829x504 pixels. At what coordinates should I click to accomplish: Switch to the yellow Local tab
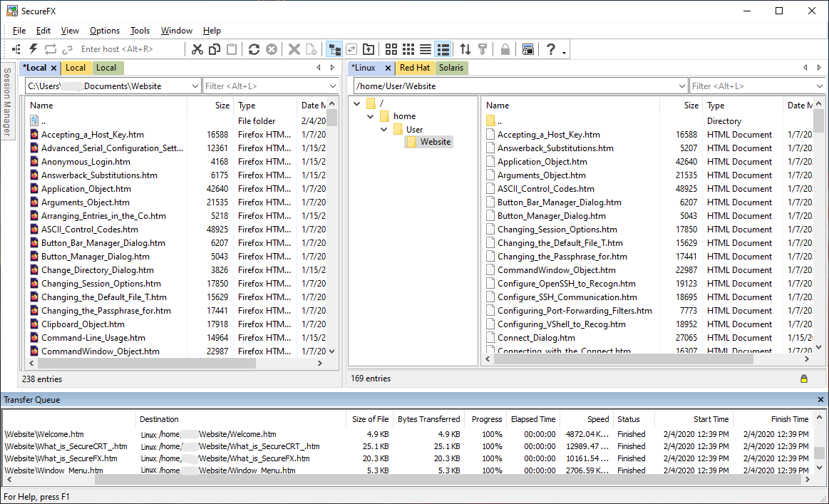point(76,68)
